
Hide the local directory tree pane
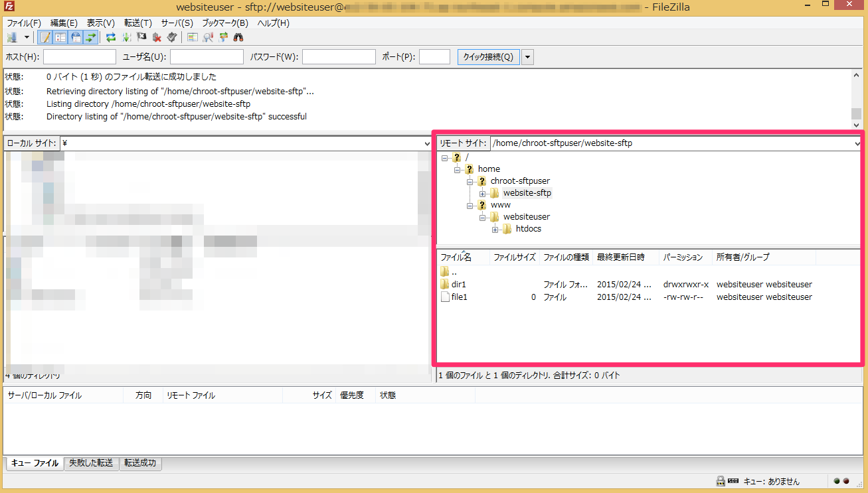coord(60,37)
